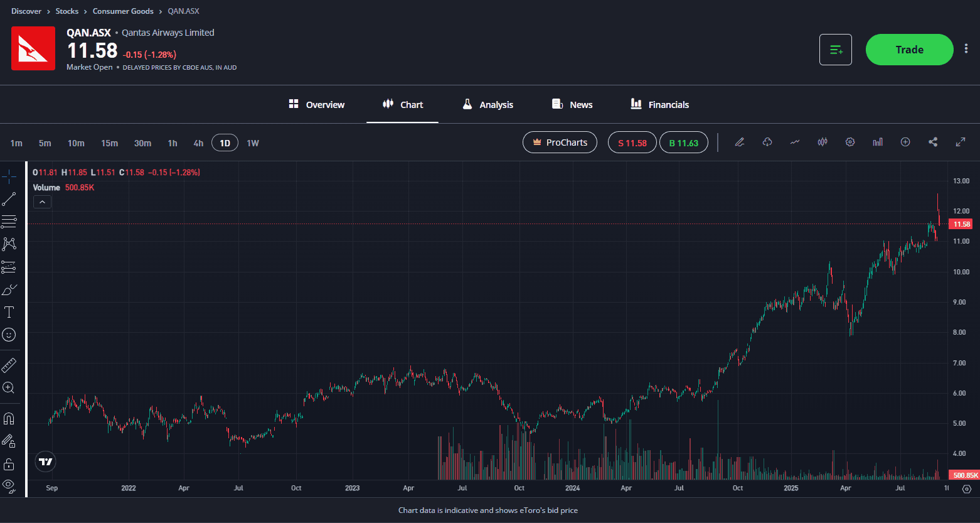Open the three-dot more options menu
The image size is (980, 523).
966,49
